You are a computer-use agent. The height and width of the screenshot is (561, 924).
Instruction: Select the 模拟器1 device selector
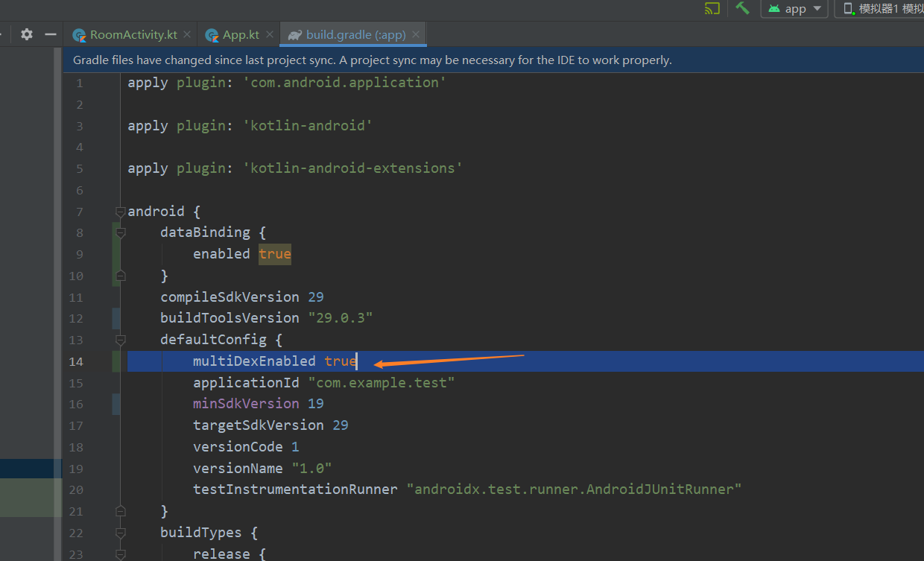(x=879, y=8)
